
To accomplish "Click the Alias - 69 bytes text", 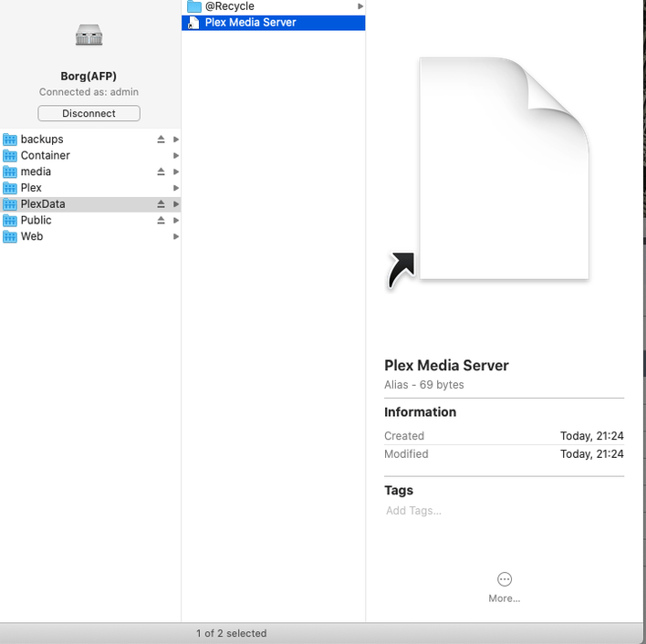I will [x=424, y=385].
